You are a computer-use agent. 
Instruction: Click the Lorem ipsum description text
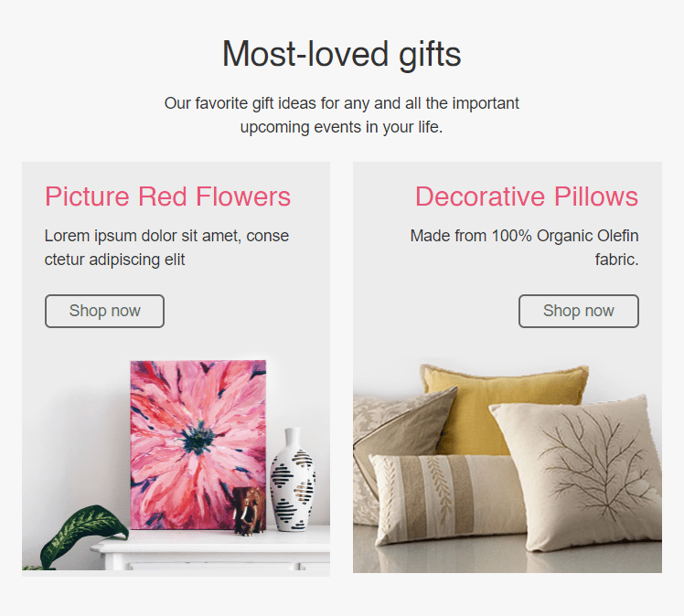point(166,248)
